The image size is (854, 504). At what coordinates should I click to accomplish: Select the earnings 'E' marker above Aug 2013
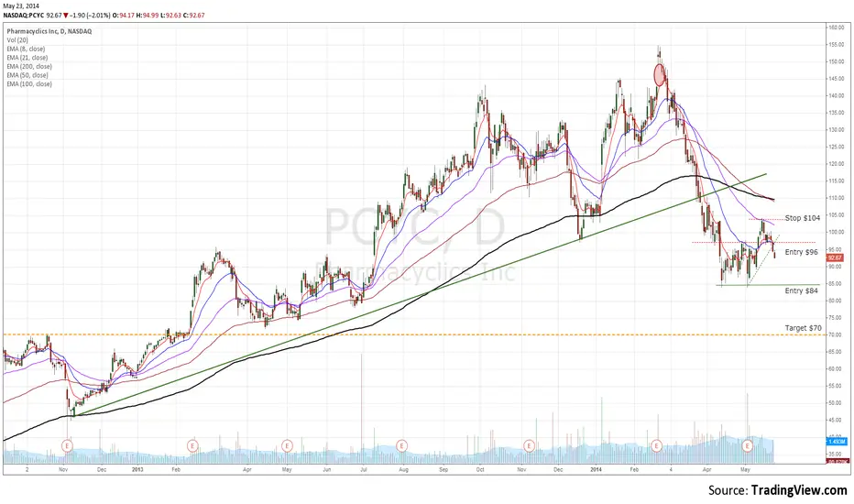coord(401,445)
